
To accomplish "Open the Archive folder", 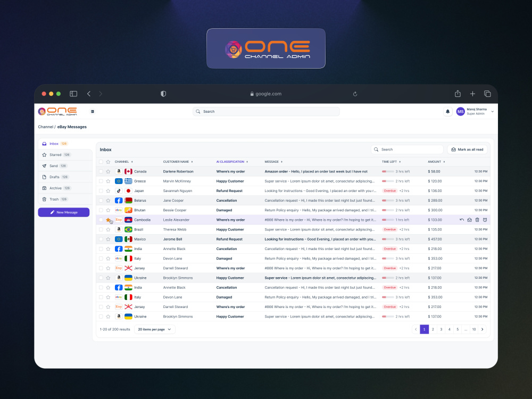I will [65, 188].
